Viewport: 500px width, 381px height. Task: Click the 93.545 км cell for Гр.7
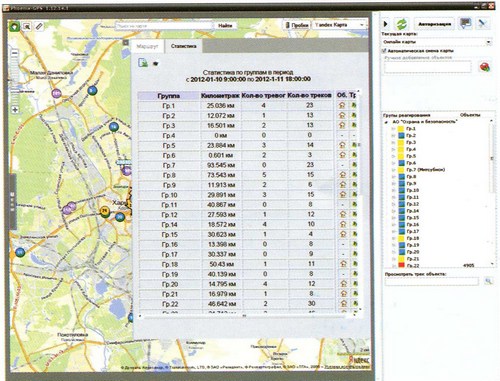click(x=220, y=165)
